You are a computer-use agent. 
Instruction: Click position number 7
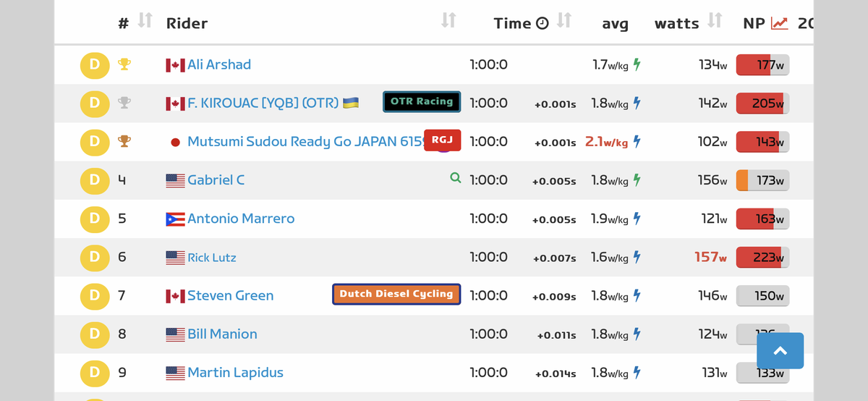122,295
